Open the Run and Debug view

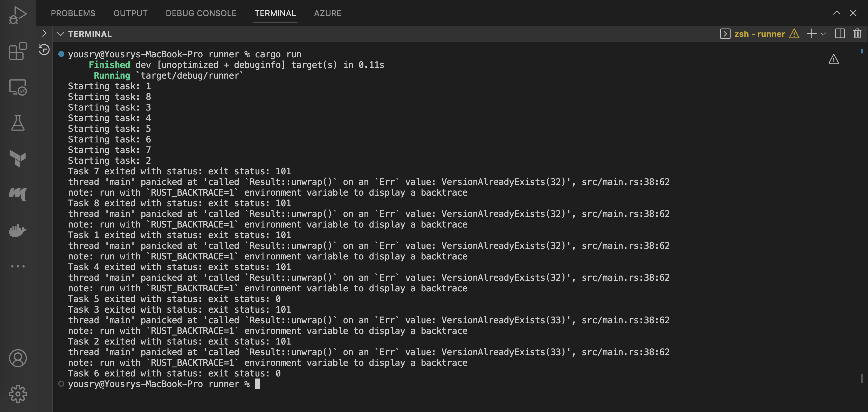tap(18, 16)
